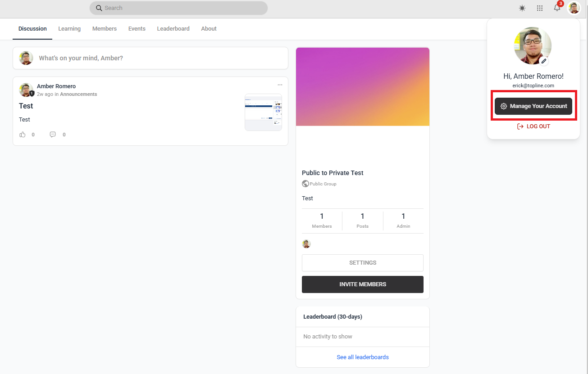588x374 pixels.
Task: Like the Test post with thumbs-up
Action: 23,135
